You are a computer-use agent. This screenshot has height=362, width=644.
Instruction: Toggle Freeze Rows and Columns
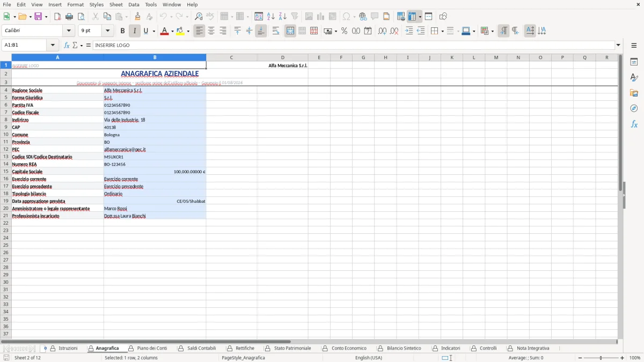click(x=412, y=17)
